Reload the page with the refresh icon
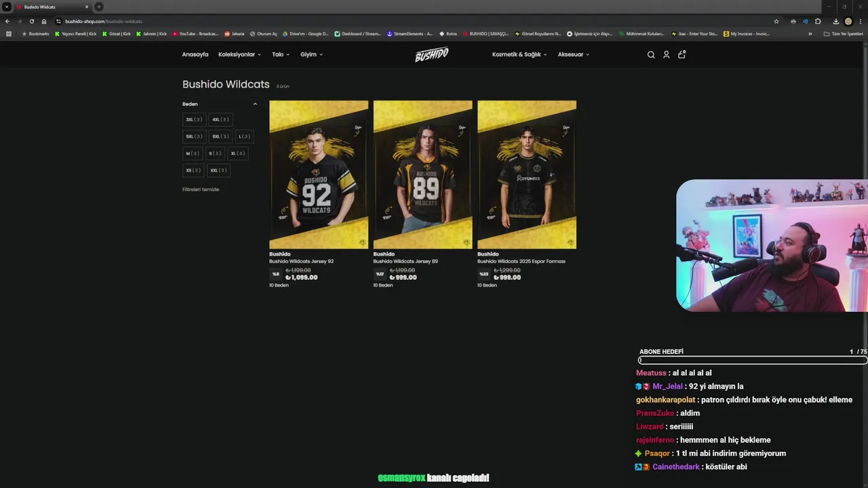The width and height of the screenshot is (868, 488). [31, 21]
